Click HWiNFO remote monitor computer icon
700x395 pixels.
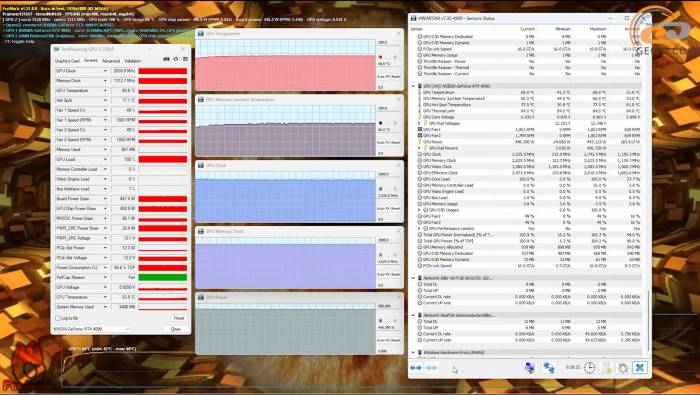[529, 368]
